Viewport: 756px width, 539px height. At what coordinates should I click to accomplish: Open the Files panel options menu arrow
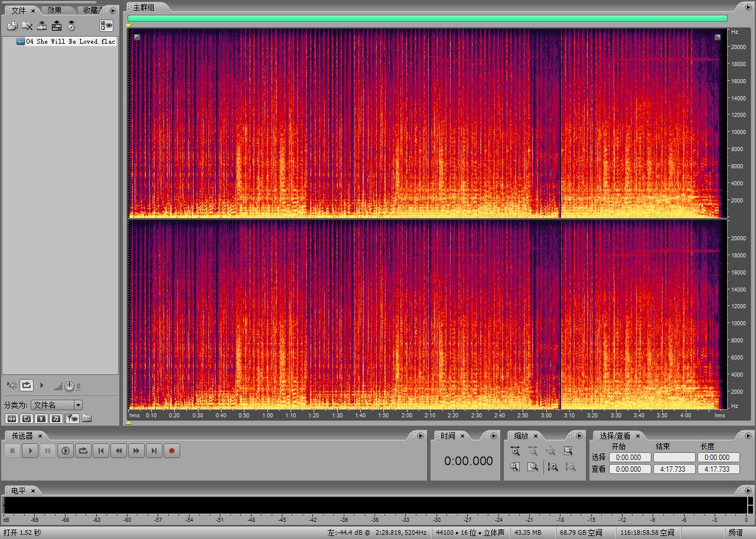[113, 10]
